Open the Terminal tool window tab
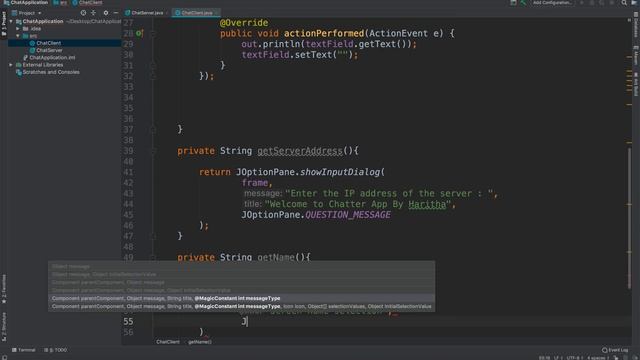 [24, 350]
